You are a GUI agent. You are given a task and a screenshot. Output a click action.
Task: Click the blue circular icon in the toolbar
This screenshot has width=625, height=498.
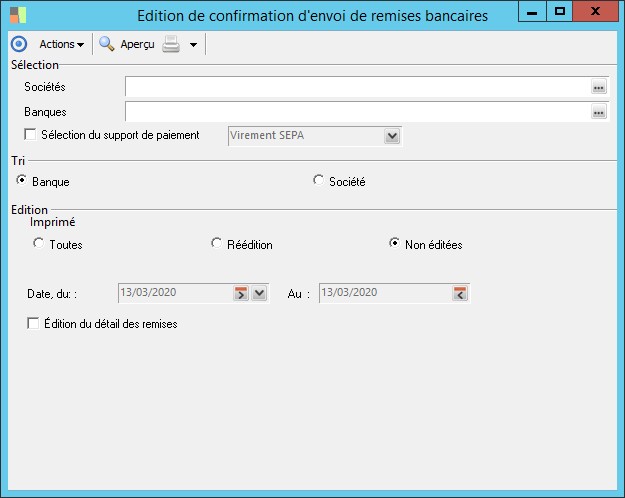pyautogui.click(x=18, y=45)
